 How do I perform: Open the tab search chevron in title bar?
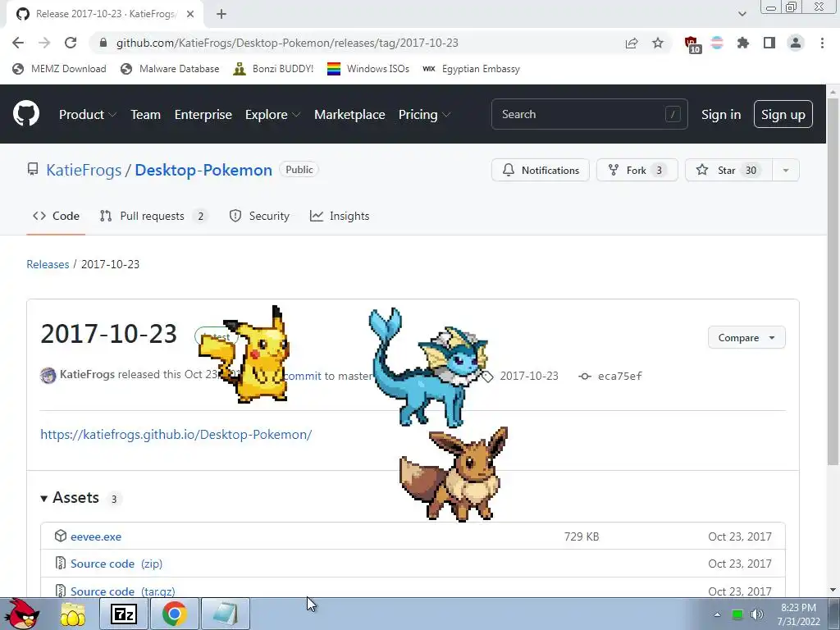(x=742, y=14)
